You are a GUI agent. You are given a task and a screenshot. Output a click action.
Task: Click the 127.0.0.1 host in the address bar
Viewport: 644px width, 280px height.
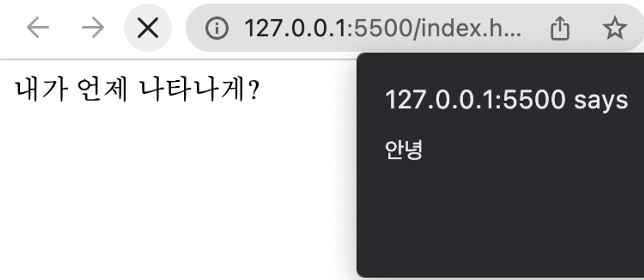tap(294, 28)
